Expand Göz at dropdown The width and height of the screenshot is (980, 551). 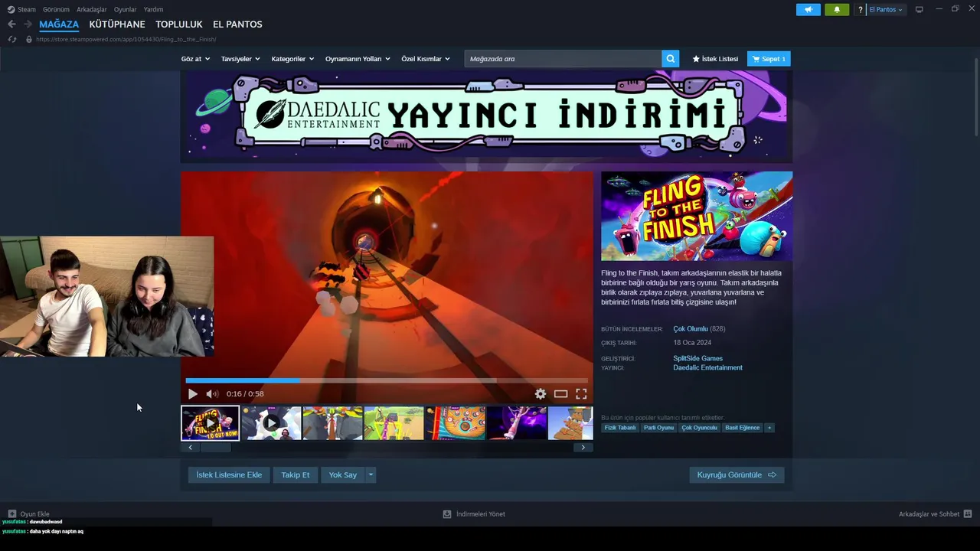pos(195,59)
